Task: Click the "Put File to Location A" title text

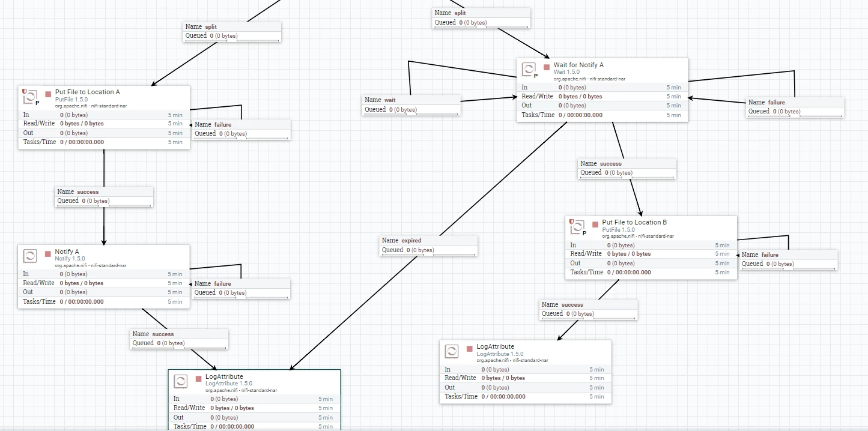Action: point(88,92)
